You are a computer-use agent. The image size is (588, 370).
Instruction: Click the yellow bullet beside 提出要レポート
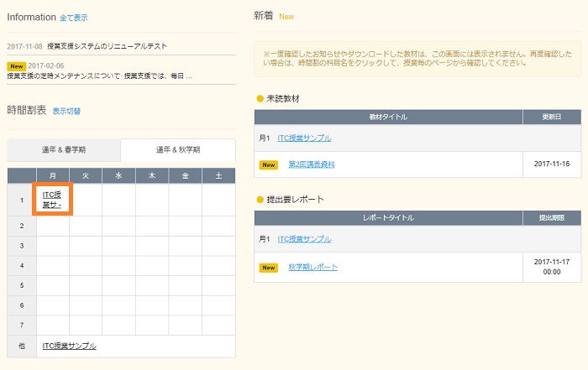click(x=260, y=200)
